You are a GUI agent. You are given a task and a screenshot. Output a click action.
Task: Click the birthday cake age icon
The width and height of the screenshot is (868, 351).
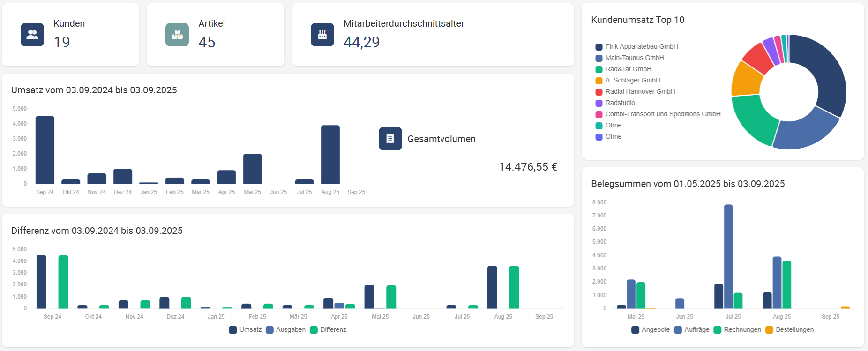pyautogui.click(x=322, y=35)
